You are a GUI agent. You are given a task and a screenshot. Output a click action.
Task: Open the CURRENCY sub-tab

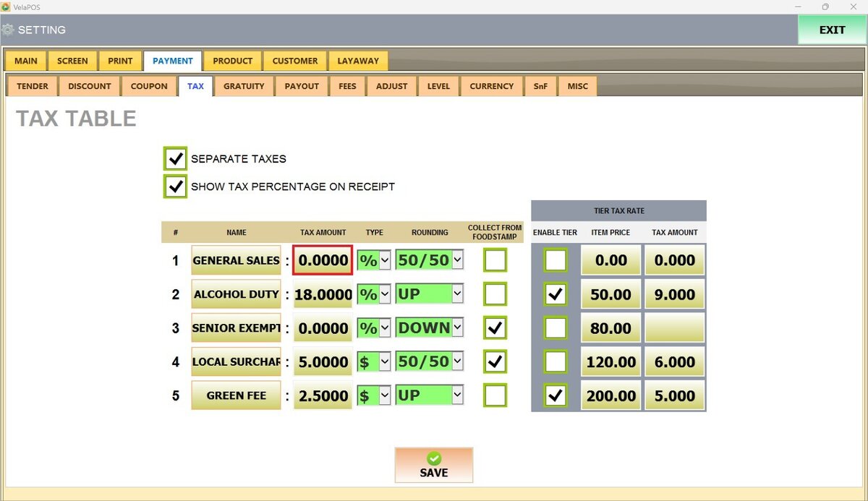[492, 86]
